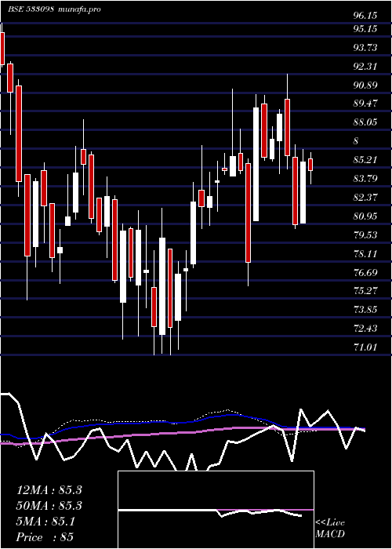Click the 75.27 price value
Image resolution: width=392 pixels, height=549 pixels.
click(365, 291)
